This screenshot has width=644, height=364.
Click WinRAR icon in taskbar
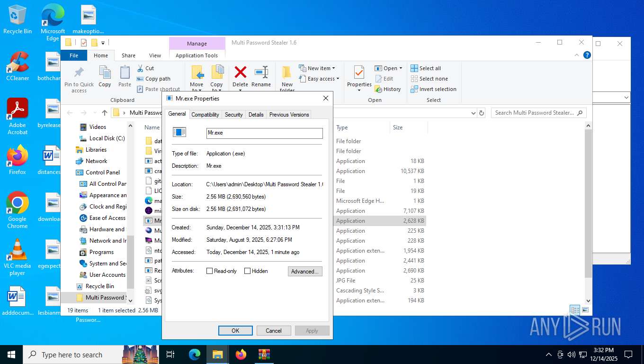click(264, 355)
